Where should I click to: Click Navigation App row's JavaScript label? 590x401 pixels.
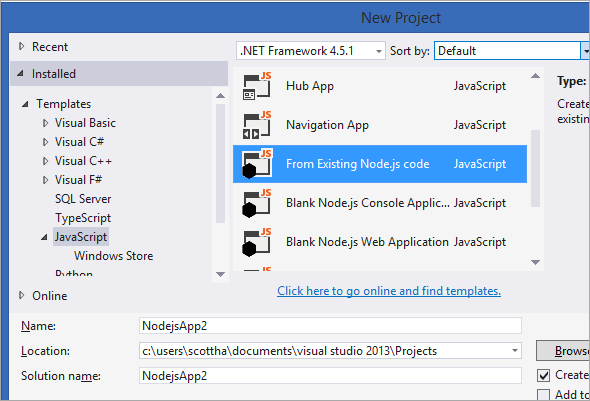[480, 125]
